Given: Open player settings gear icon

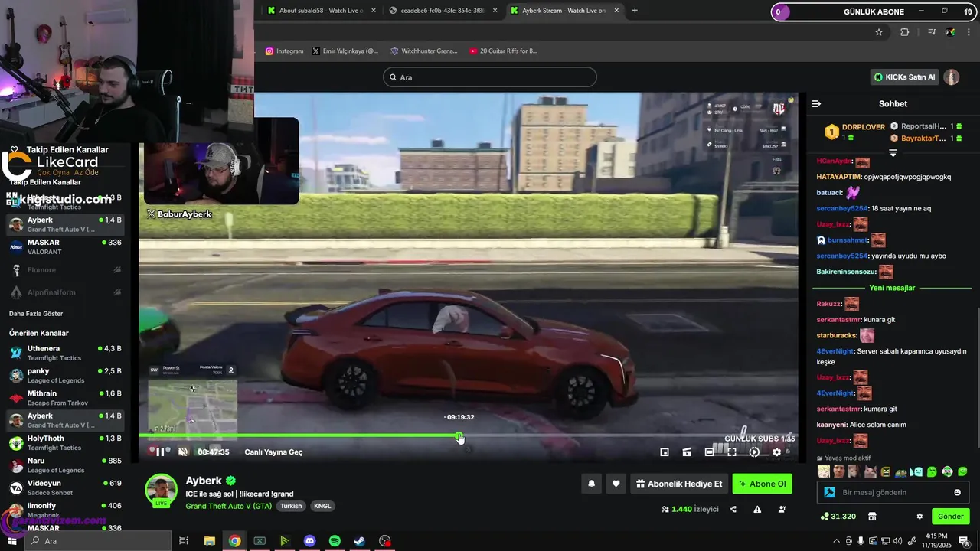Looking at the screenshot, I should 776,452.
